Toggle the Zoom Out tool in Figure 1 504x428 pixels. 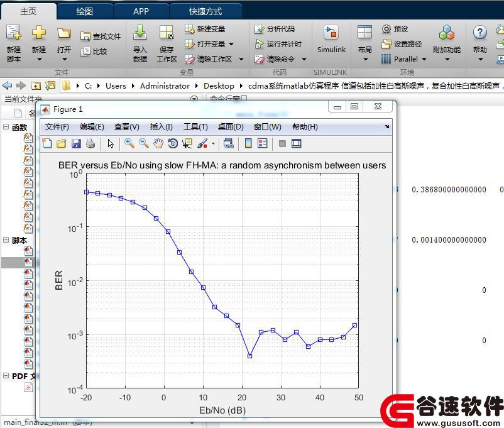click(x=144, y=143)
